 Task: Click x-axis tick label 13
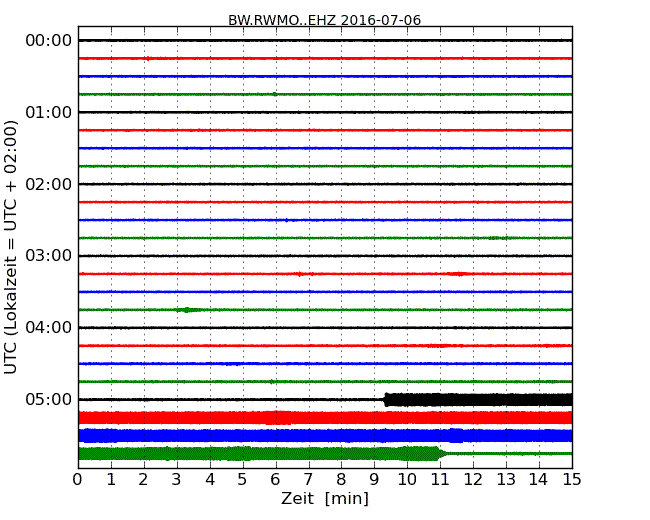pyautogui.click(x=506, y=480)
